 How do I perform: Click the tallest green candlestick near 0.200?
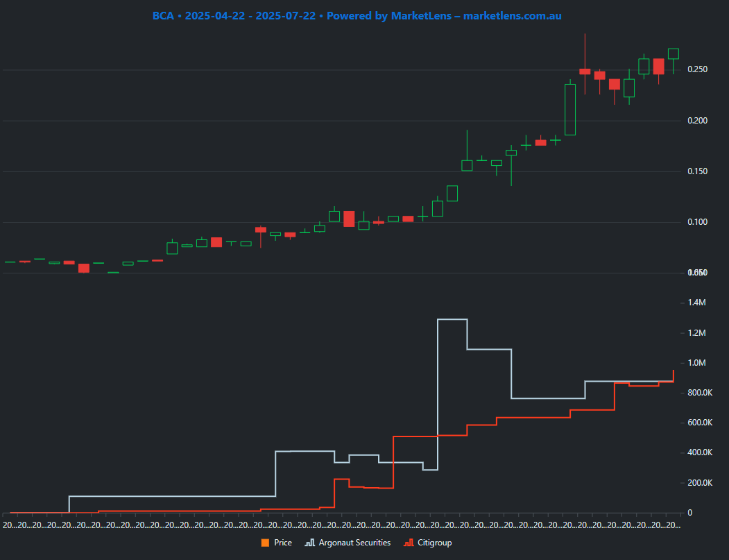[x=570, y=111]
